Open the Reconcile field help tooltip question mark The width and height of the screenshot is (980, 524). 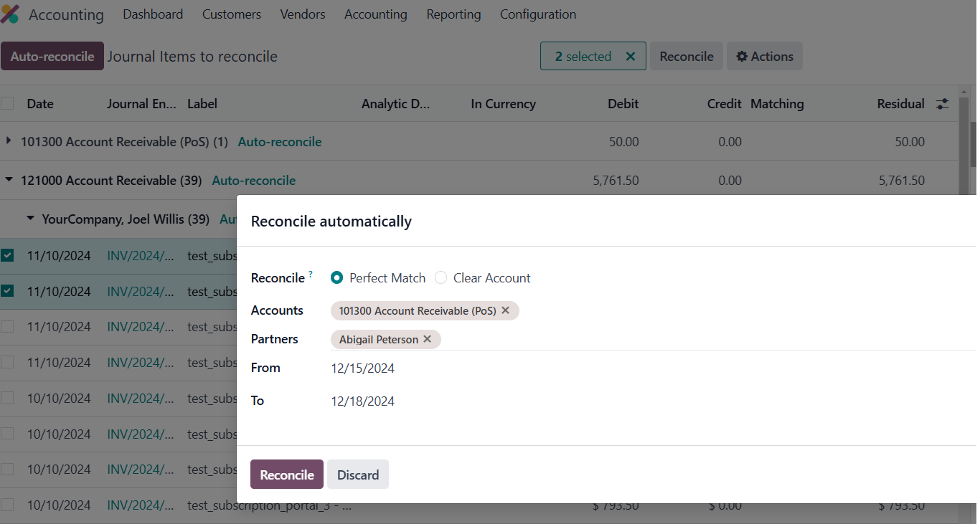pos(311,274)
